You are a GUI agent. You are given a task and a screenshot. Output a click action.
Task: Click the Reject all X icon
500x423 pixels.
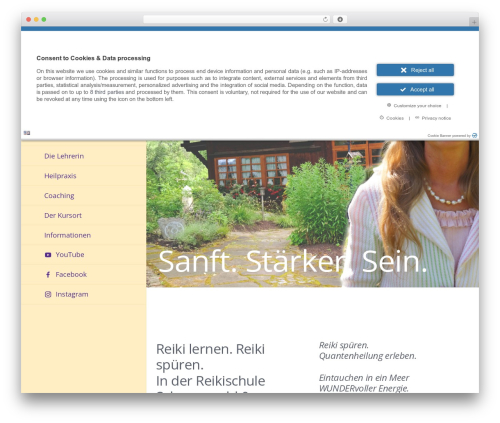403,70
